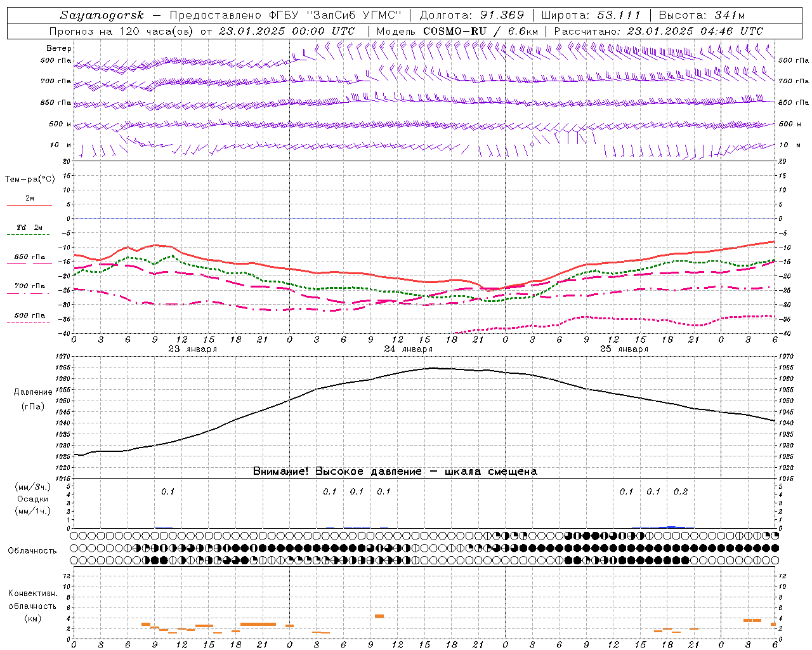
Task: Click the orange convective cloud bar near 21h
Action: [x=258, y=624]
